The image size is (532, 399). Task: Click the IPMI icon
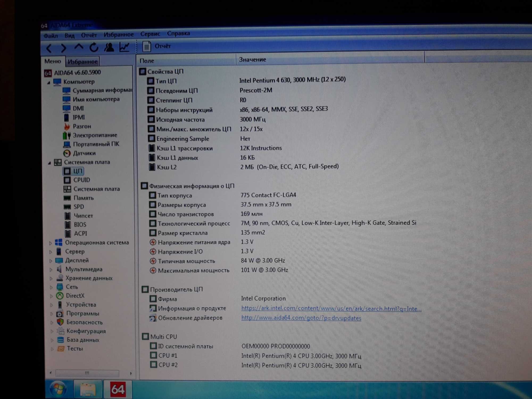[x=66, y=117]
